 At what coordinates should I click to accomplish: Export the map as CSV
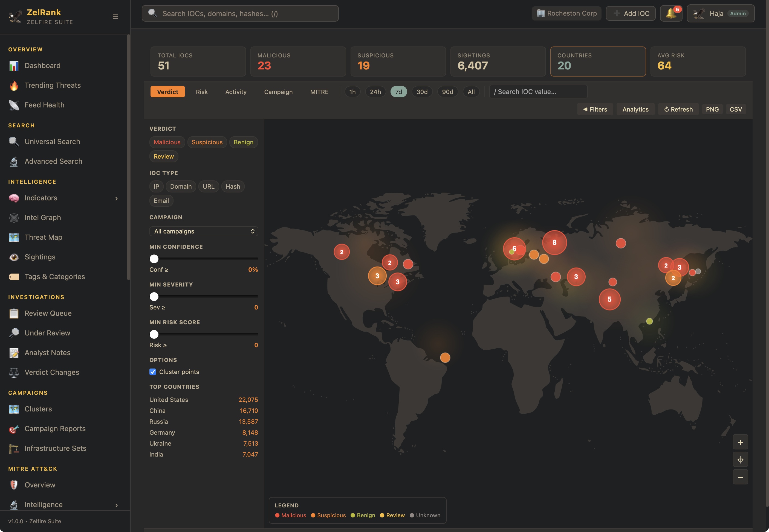pos(735,109)
